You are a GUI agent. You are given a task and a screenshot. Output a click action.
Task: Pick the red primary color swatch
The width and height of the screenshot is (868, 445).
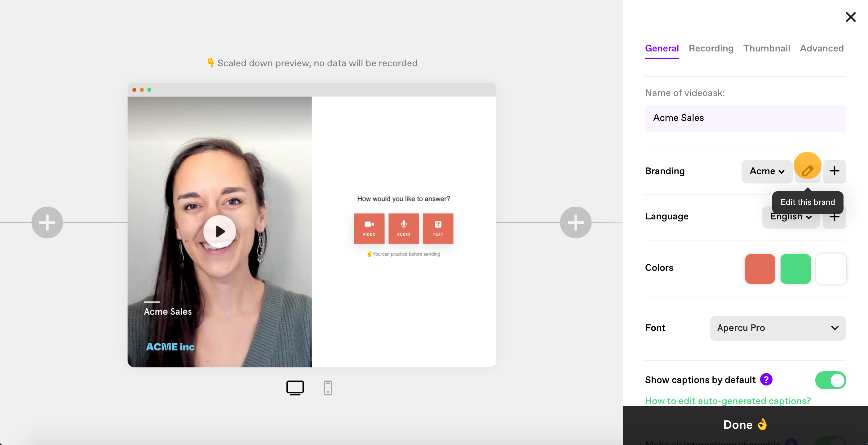[760, 268]
